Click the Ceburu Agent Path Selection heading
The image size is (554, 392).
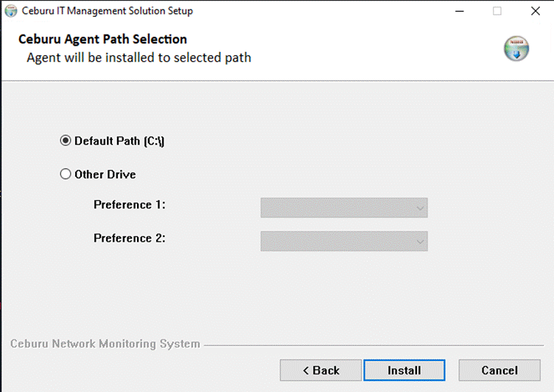coord(102,39)
